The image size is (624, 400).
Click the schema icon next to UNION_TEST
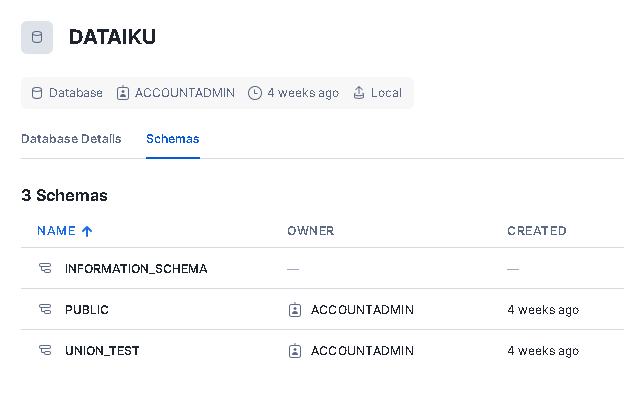coord(45,350)
